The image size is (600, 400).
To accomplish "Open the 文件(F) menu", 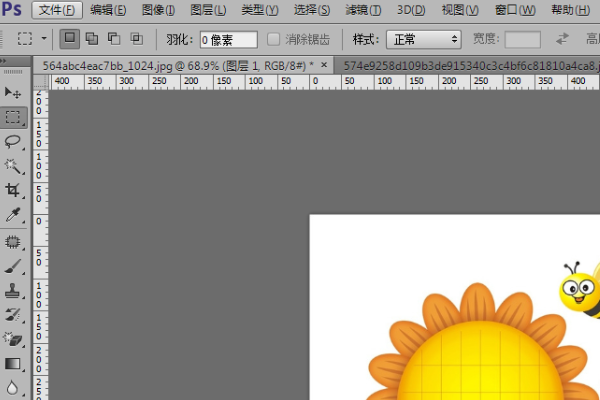I will coord(55,10).
